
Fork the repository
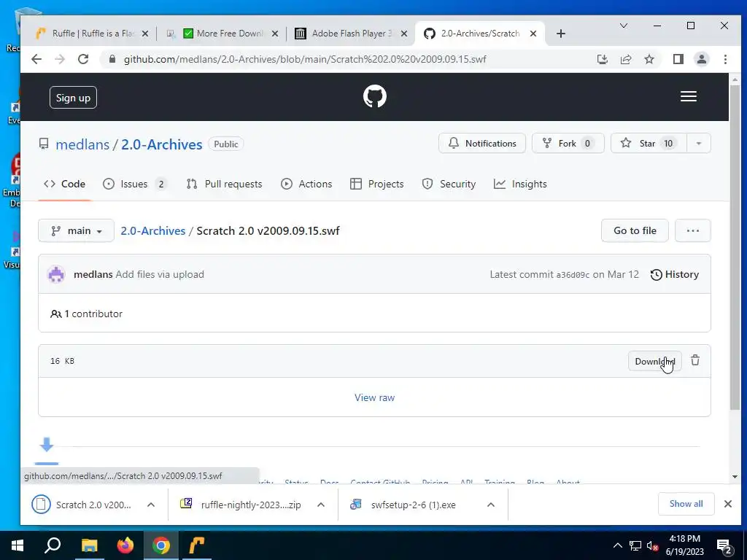(x=568, y=144)
